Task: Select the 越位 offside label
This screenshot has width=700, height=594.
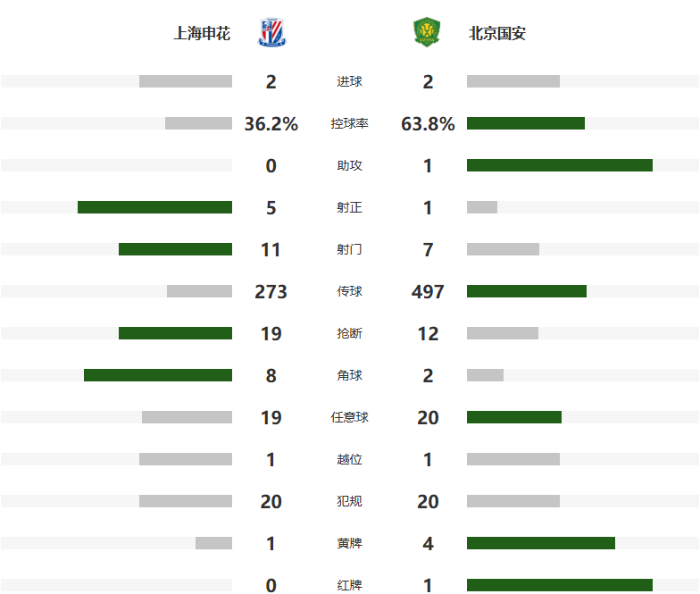Action: pyautogui.click(x=350, y=459)
